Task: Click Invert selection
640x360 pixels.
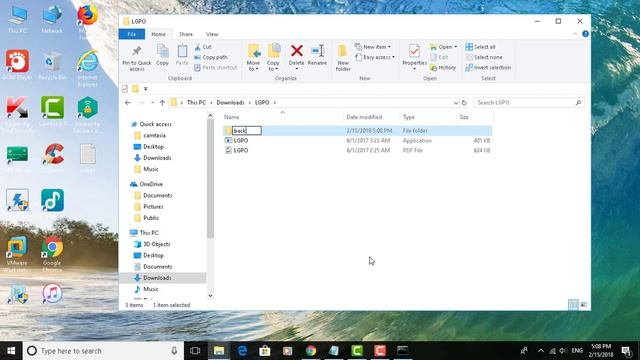Action: coord(488,67)
